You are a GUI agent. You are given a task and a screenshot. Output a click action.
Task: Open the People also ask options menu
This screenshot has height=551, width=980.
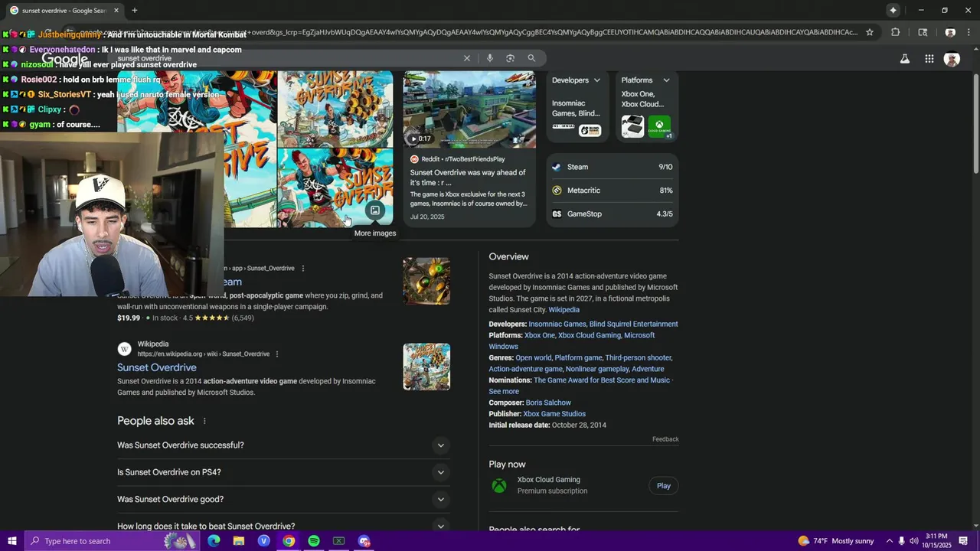pos(204,421)
